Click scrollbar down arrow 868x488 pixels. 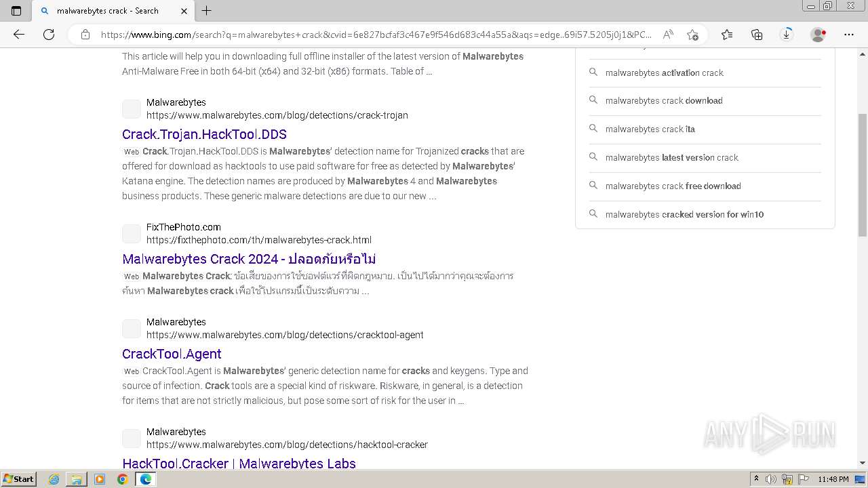tap(863, 464)
